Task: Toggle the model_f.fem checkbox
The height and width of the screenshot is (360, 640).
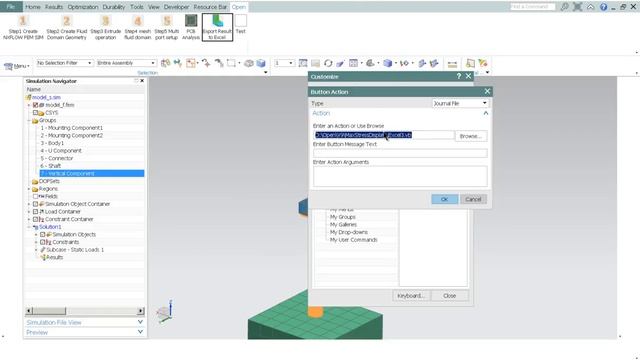Action: pos(36,105)
